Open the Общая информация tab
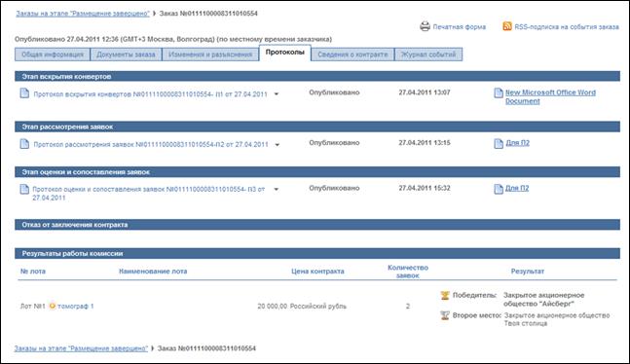Screen dimensions: 630x364 [53, 55]
